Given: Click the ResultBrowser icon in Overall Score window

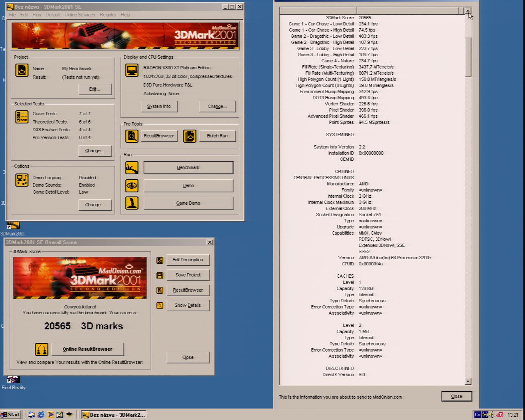Looking at the screenshot, I should pyautogui.click(x=160, y=290).
